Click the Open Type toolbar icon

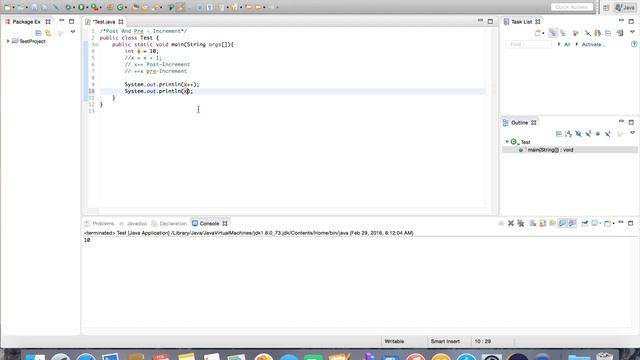coord(135,7)
